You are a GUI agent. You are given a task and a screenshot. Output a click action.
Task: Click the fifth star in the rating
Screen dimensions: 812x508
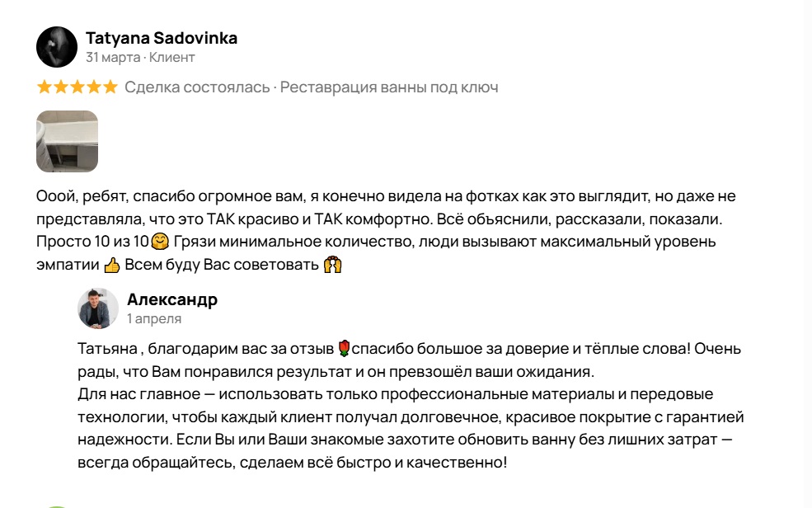110,87
